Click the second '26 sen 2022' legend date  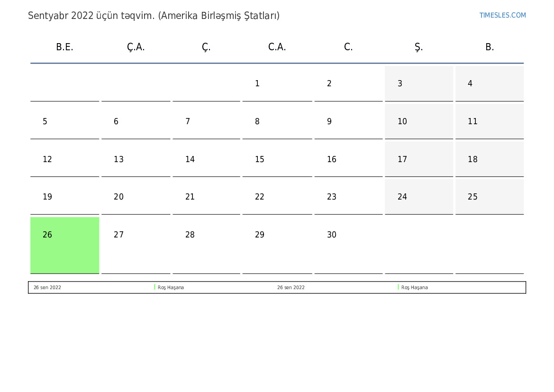tap(291, 287)
